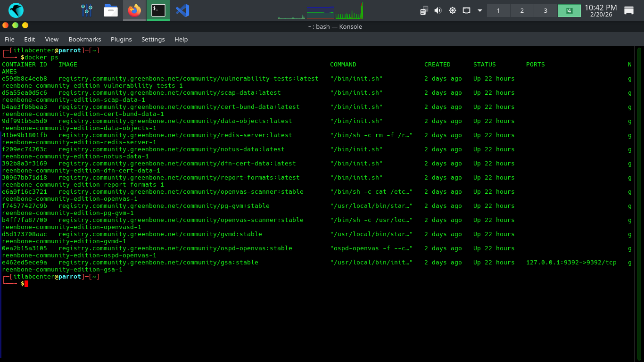
Task: Click the terminal vertical scrollbar
Action: point(639,189)
